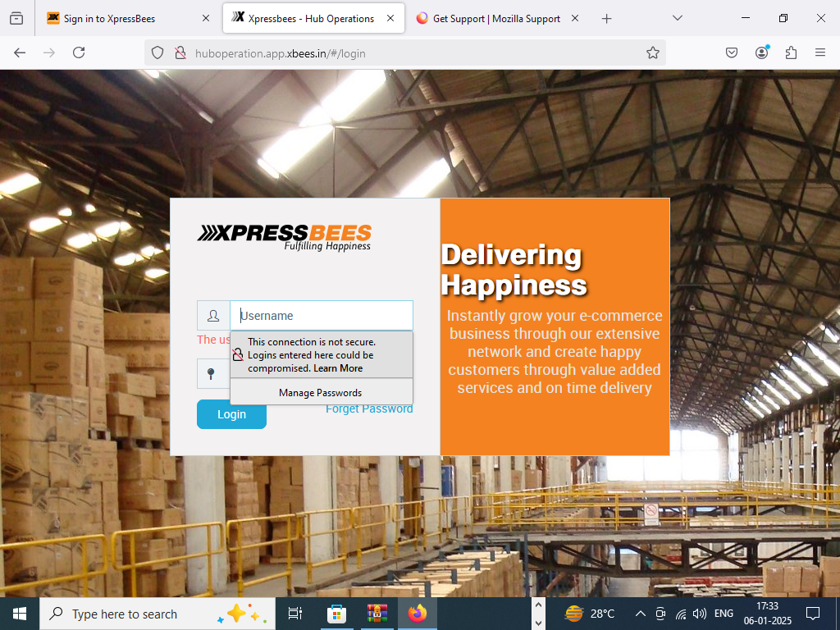The height and width of the screenshot is (630, 840).
Task: Click the Login button
Action: [231, 414]
